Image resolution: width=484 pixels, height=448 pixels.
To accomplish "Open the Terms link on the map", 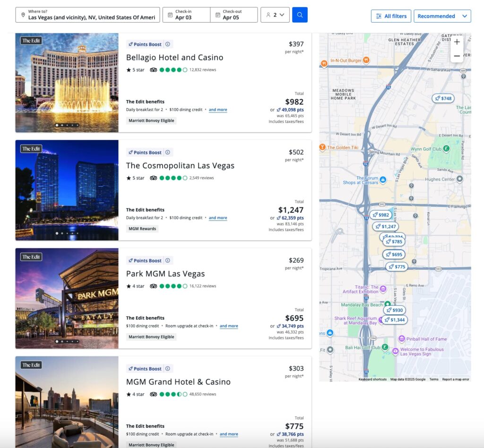I will [433, 379].
